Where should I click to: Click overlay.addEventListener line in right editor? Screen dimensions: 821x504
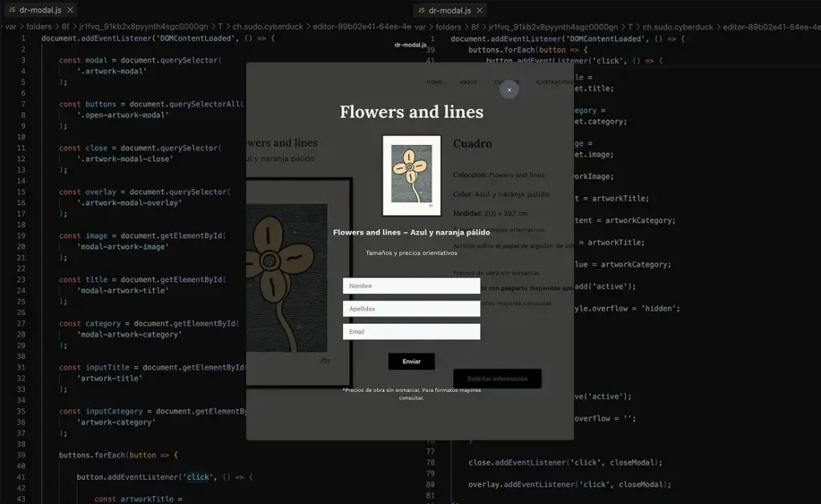tap(570, 484)
